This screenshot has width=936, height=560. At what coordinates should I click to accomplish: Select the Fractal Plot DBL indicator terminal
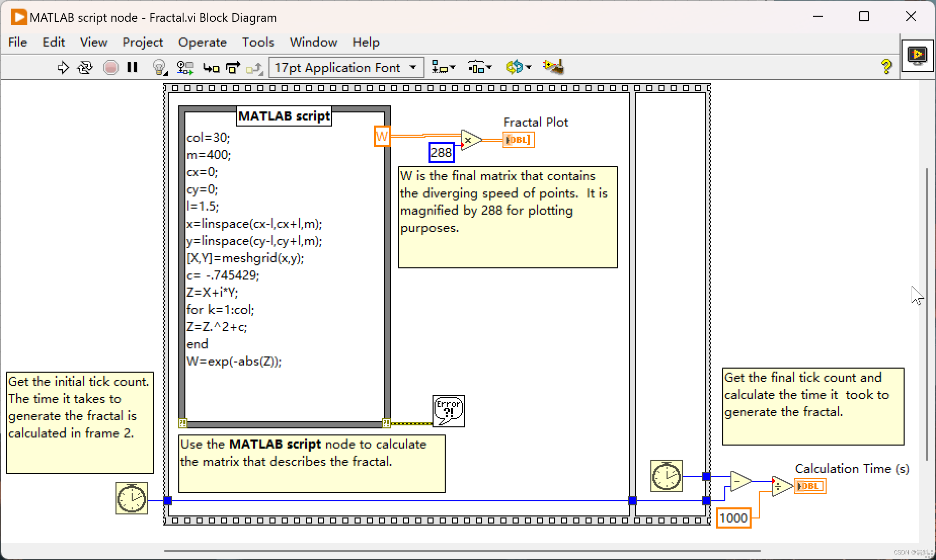(519, 140)
